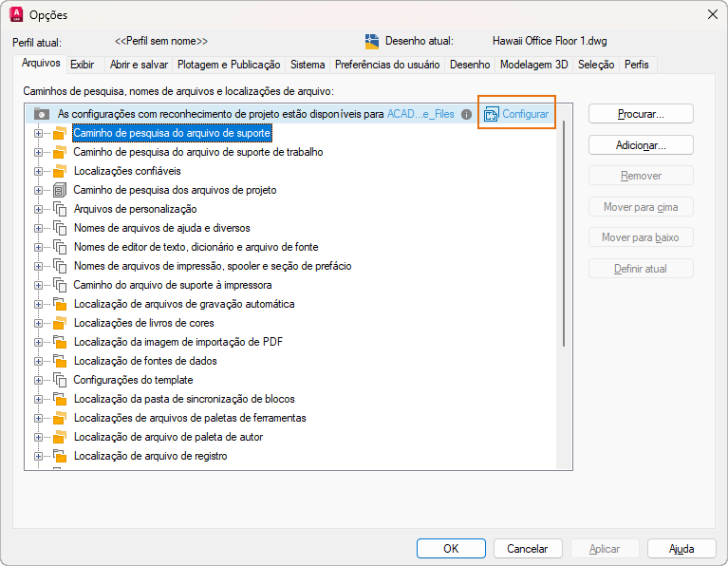Click the project icon beside Caminho de pesquisa dos arquivos de projeto
This screenshot has height=566, width=728.
click(x=60, y=190)
